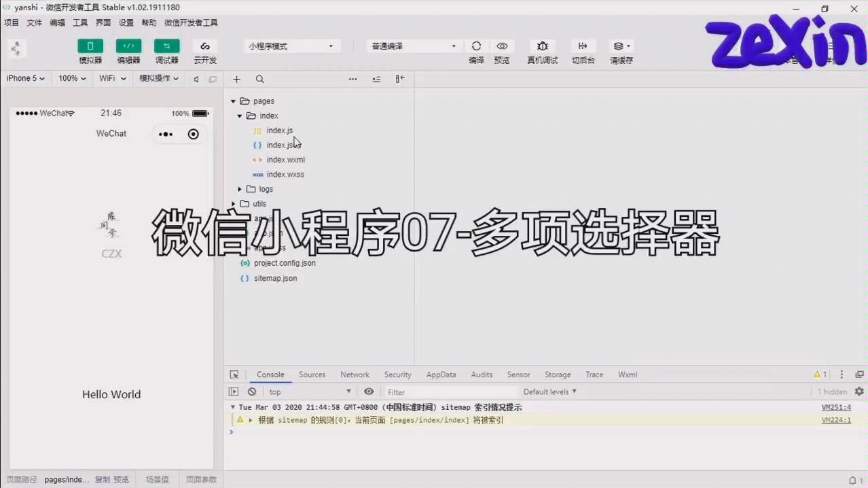Switch to the Network panel tab
868x488 pixels.
coord(355,374)
